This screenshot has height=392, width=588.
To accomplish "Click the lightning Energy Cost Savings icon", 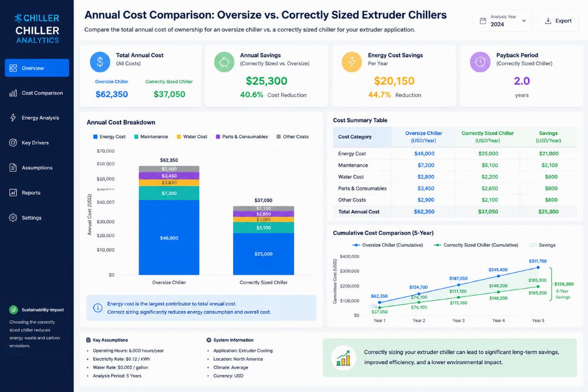I will coord(352,62).
